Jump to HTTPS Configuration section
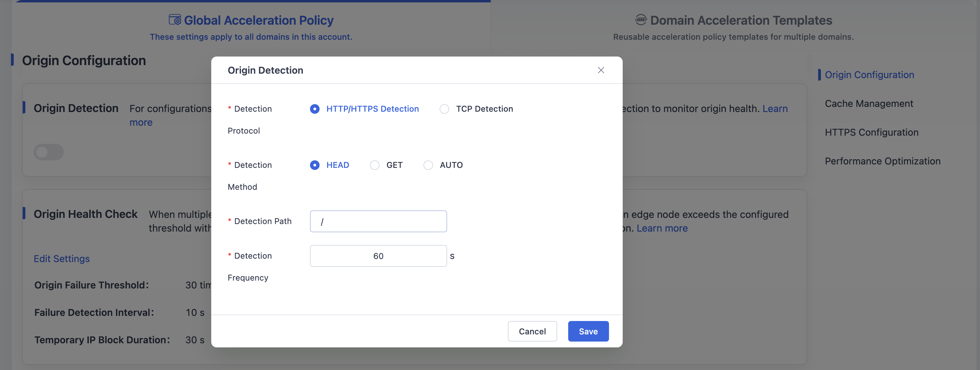This screenshot has width=980, height=370. (871, 132)
